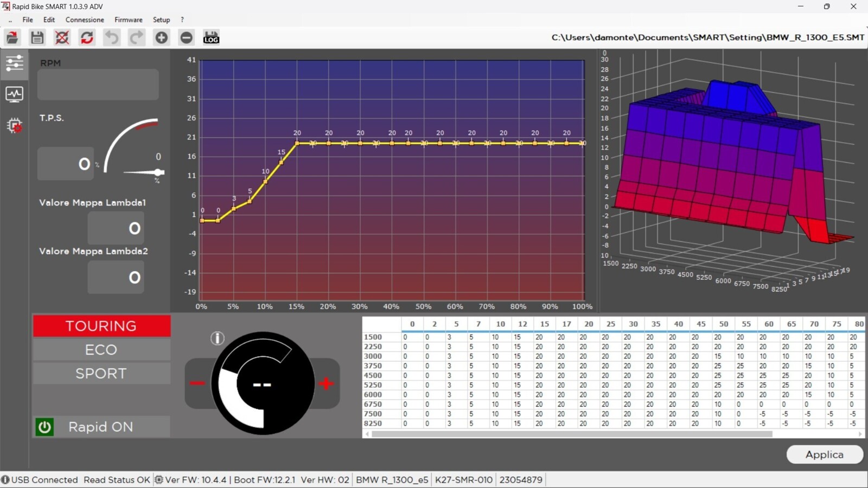The height and width of the screenshot is (488, 868).
Task: Toggle the Rapid ON power button
Action: [x=44, y=427]
